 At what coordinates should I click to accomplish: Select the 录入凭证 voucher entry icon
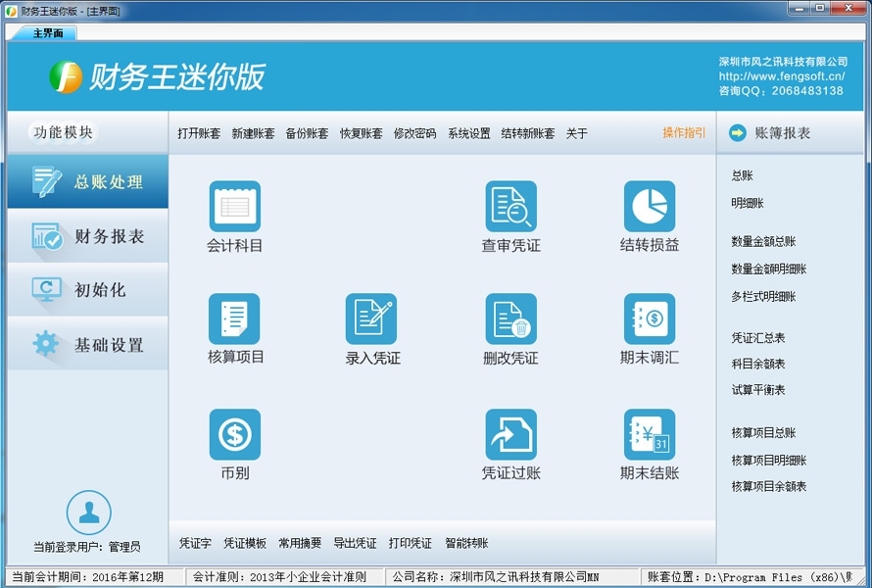pyautogui.click(x=370, y=320)
